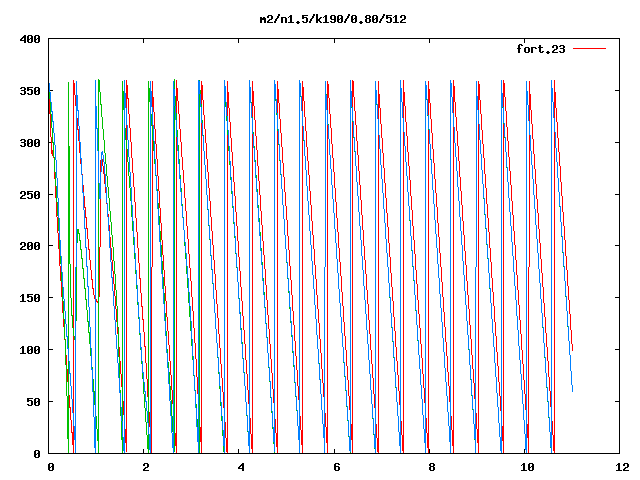Click x-axis label 2

146,467
